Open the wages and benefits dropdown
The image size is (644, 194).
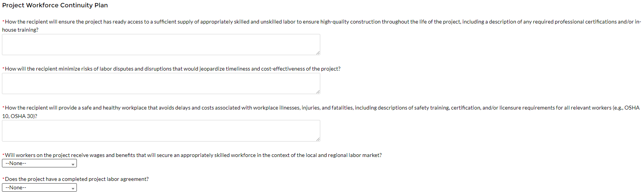pos(39,164)
